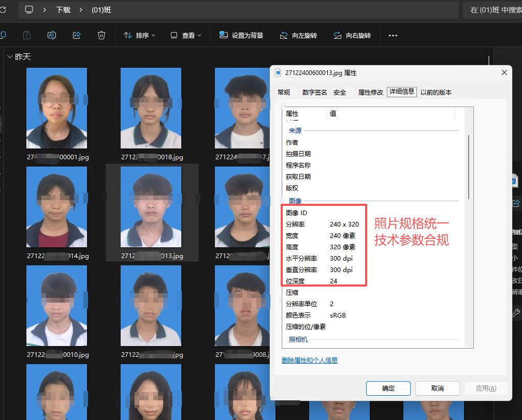Click the properties list vertical scrollbar
The height and width of the screenshot is (420, 522).
[469, 166]
